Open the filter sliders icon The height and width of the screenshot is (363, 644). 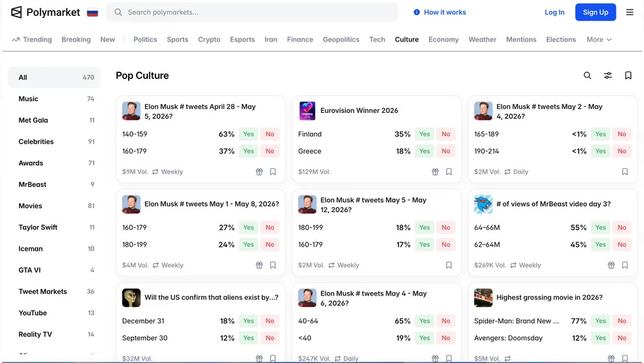(608, 76)
